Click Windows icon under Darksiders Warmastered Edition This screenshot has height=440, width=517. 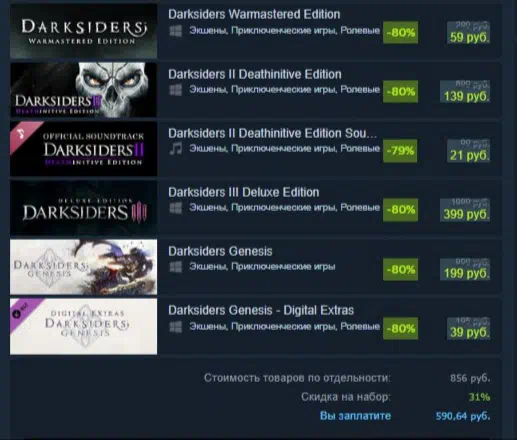click(176, 31)
